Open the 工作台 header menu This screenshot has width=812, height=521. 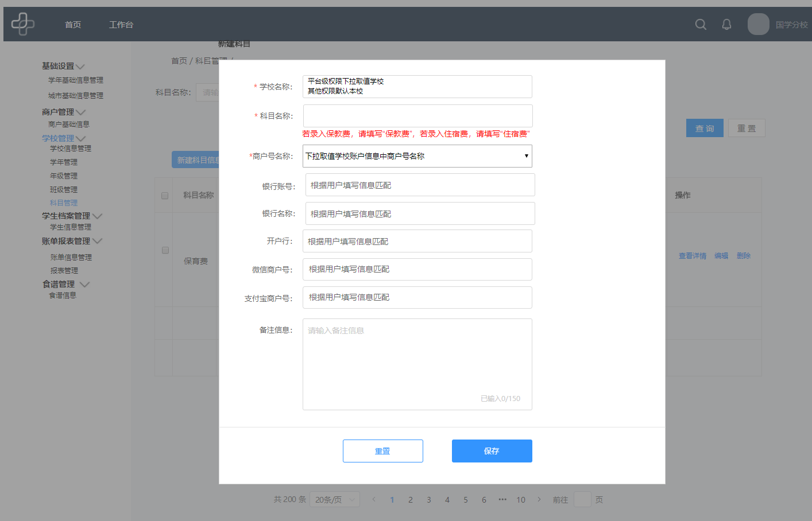click(x=121, y=25)
